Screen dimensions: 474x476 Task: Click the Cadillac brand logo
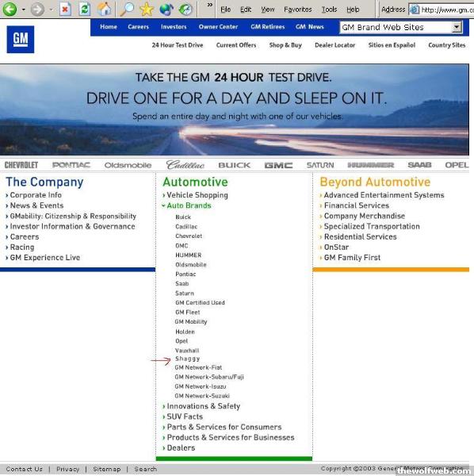click(185, 165)
